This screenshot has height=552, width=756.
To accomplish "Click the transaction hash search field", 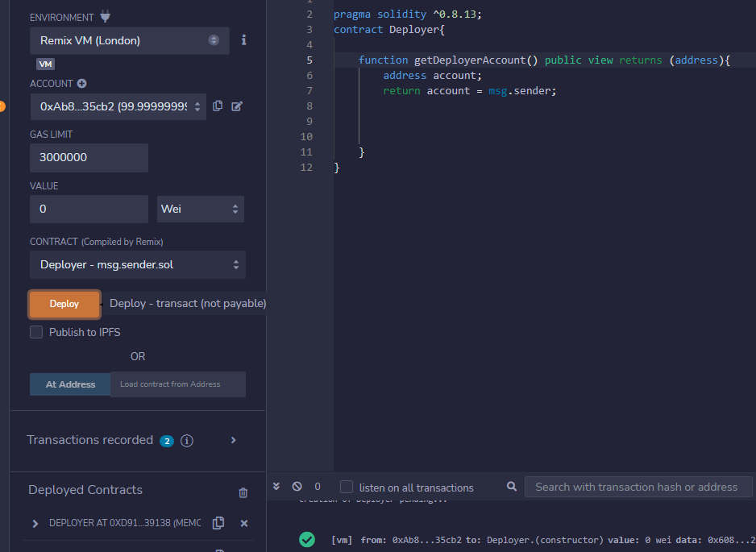I will click(638, 487).
